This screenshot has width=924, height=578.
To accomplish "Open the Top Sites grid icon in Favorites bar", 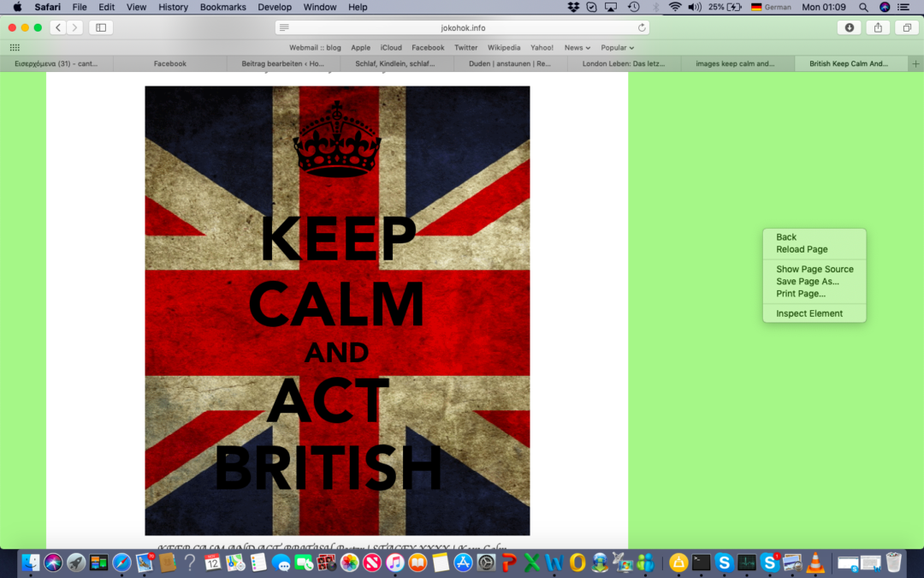I will point(15,48).
